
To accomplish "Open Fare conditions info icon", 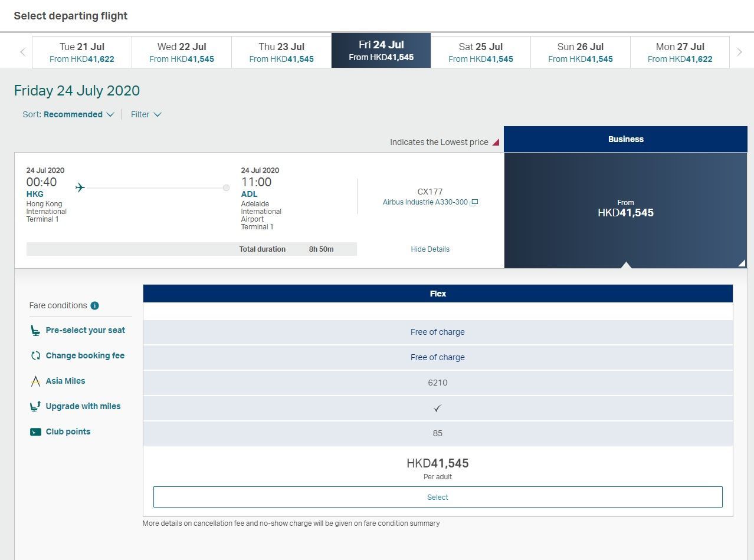I will coord(95,305).
